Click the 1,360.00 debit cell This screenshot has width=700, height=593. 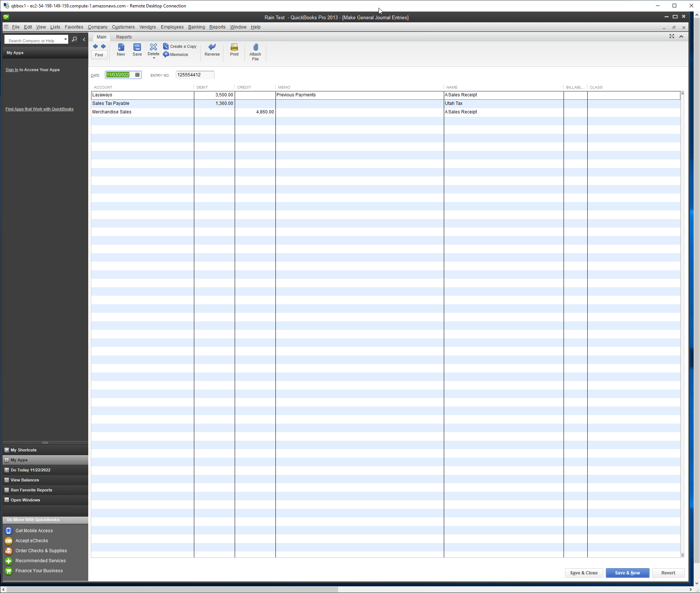[x=214, y=103]
